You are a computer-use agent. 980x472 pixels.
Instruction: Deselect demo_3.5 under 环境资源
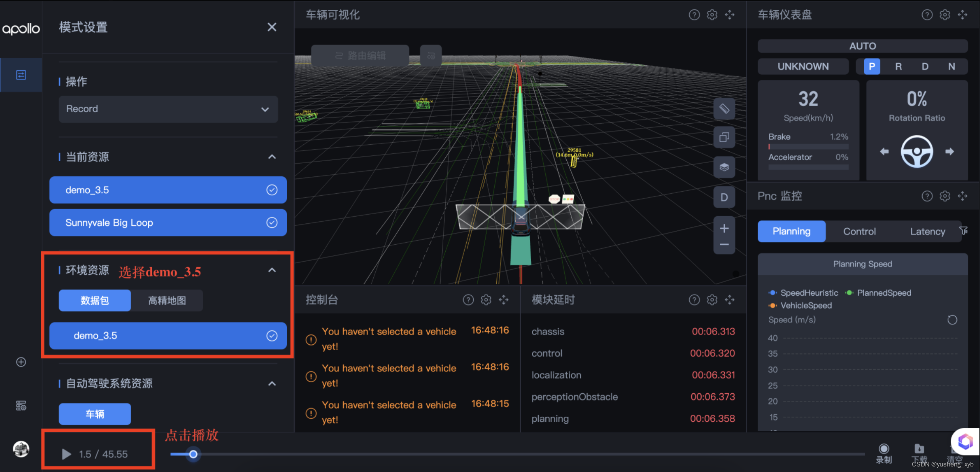pyautogui.click(x=272, y=336)
